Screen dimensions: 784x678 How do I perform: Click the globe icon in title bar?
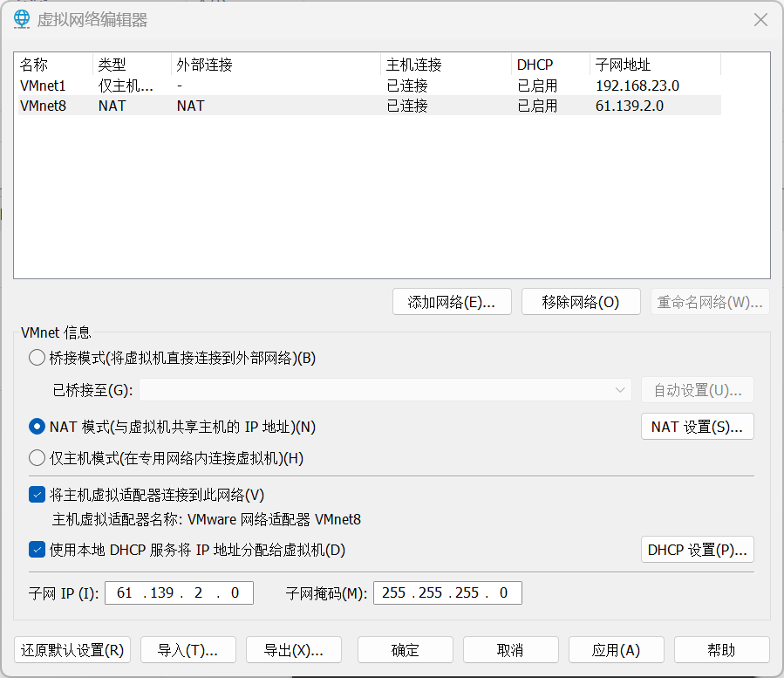[21, 20]
